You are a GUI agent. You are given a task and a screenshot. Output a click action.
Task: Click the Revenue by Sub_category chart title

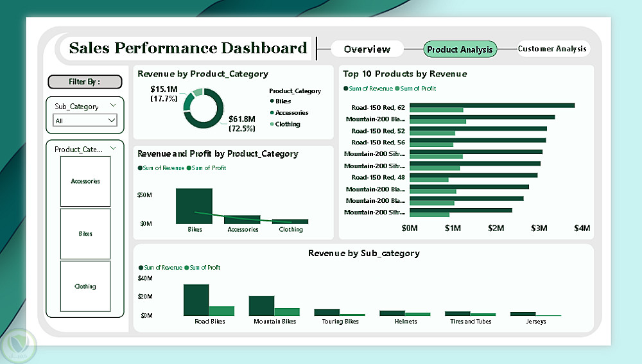pyautogui.click(x=364, y=253)
